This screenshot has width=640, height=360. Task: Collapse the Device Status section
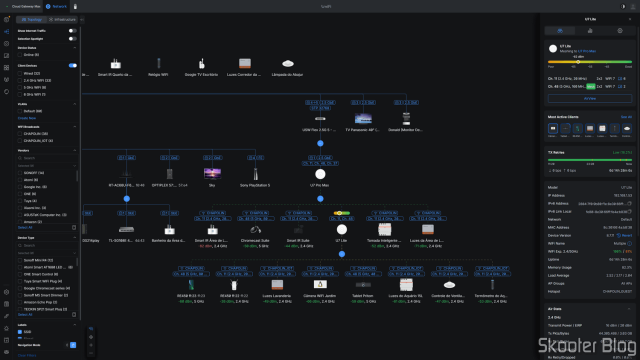click(75, 48)
